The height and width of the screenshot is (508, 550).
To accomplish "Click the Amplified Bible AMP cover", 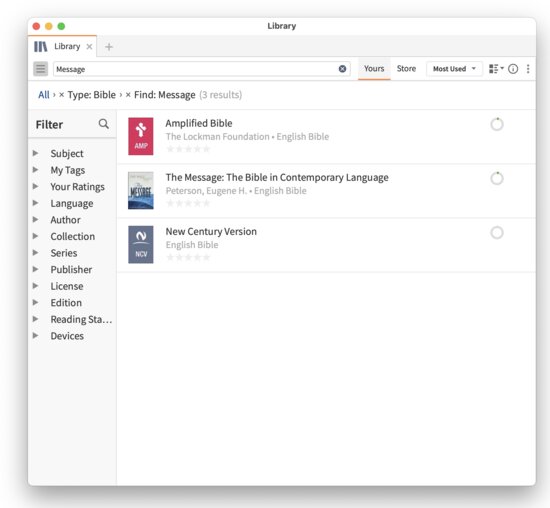I will click(141, 136).
